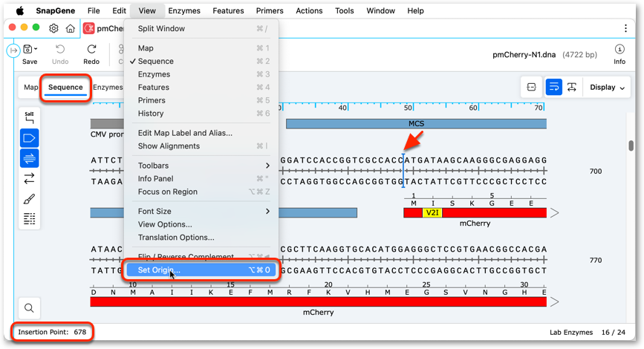The image size is (644, 349).
Task: Toggle the SalI show enzymes icon
Action: (29, 117)
